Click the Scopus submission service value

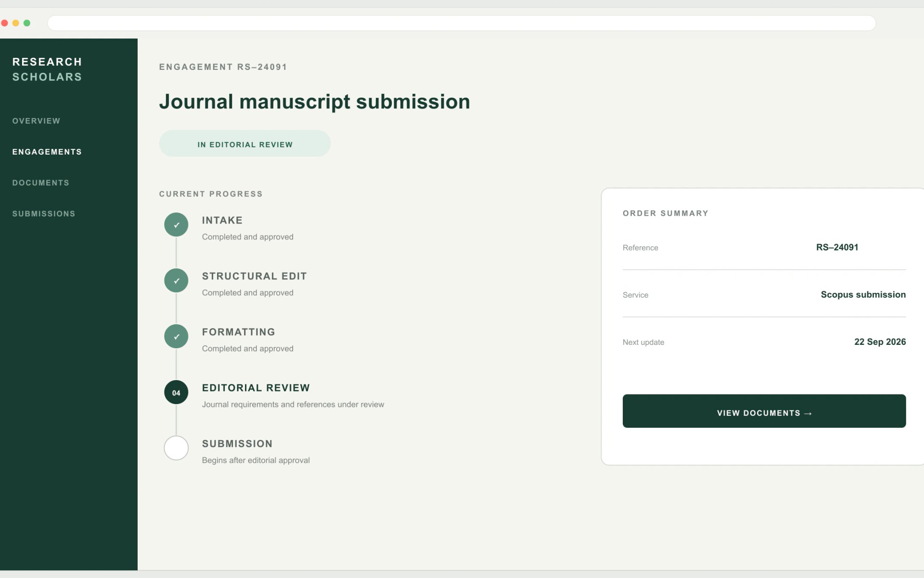863,294
